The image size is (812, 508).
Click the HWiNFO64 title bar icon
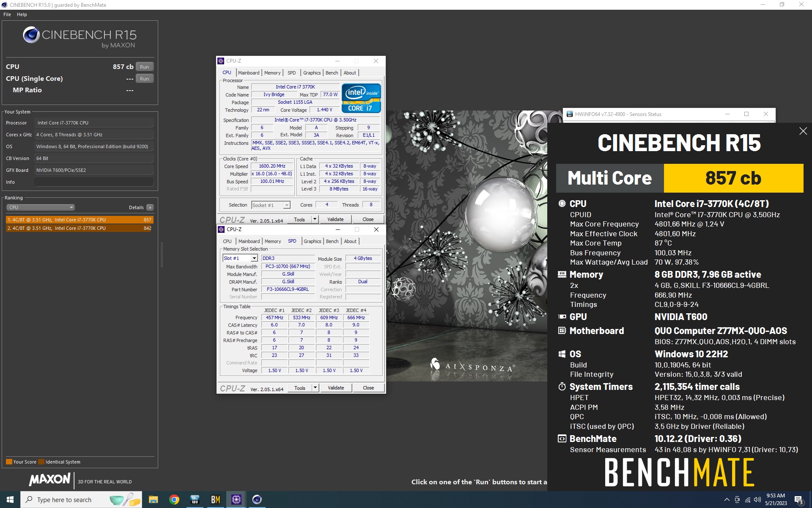coord(570,114)
